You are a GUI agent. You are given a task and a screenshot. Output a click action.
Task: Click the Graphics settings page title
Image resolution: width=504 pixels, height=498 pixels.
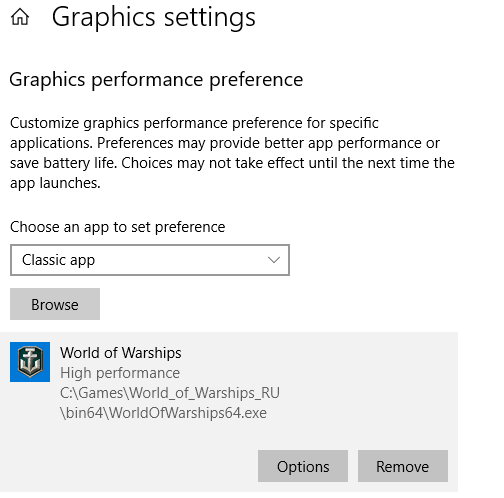click(x=154, y=18)
